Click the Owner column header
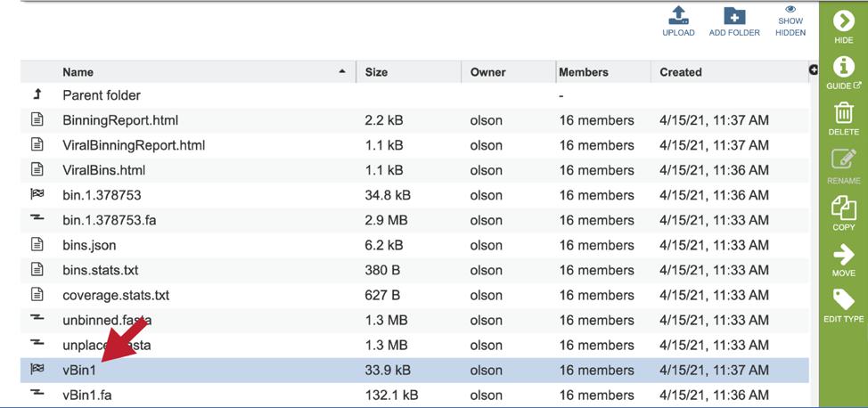 [487, 72]
